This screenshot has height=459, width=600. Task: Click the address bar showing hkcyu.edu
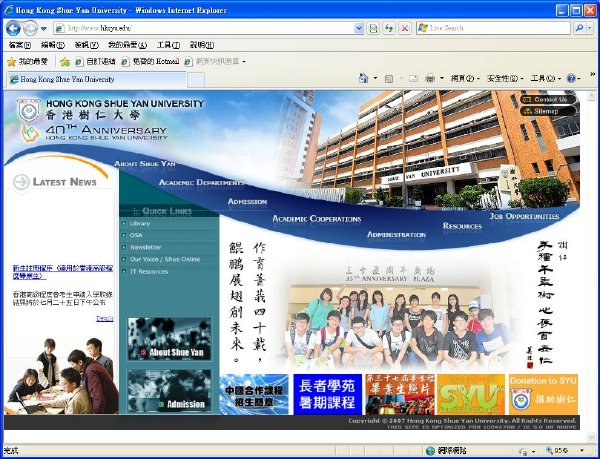click(204, 28)
